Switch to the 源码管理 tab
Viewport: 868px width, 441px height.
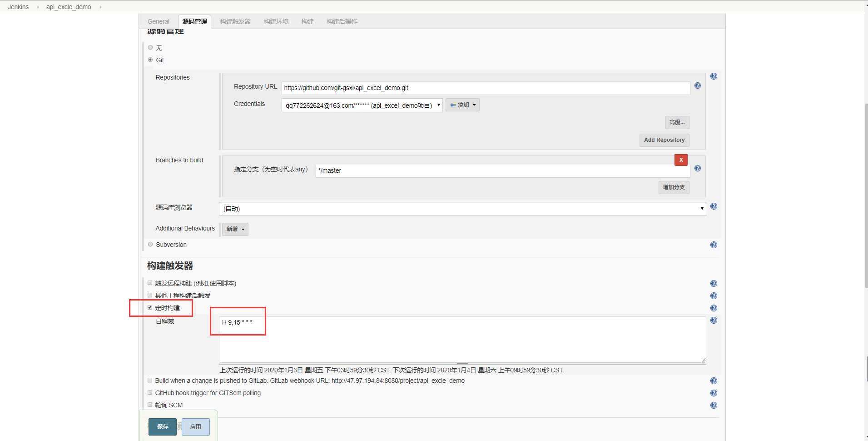pos(194,21)
